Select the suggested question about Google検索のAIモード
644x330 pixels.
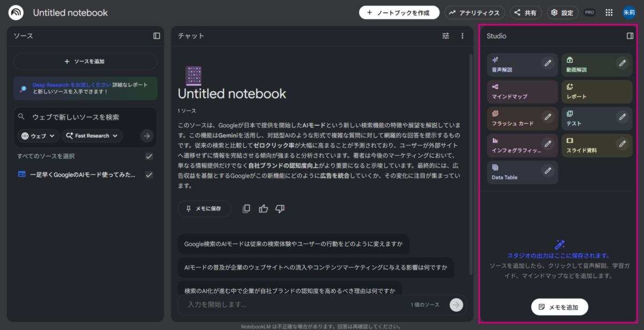coord(293,244)
